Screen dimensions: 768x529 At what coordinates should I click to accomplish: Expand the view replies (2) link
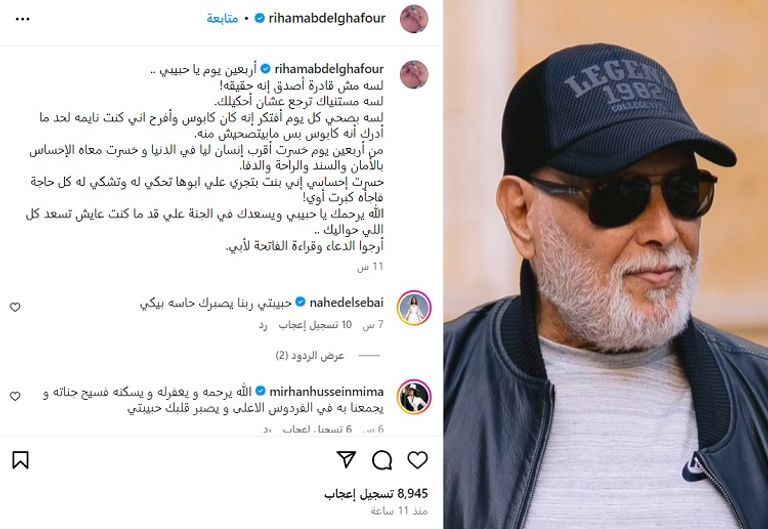click(x=310, y=356)
